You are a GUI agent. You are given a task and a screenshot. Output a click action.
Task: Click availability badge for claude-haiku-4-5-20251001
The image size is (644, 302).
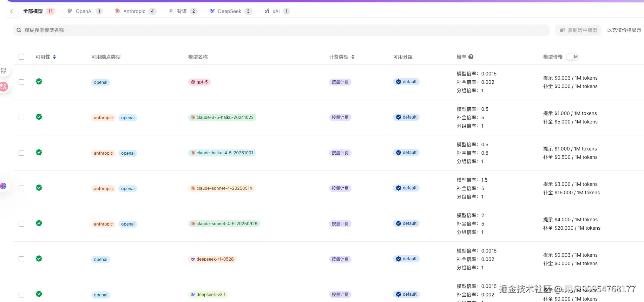(x=39, y=152)
